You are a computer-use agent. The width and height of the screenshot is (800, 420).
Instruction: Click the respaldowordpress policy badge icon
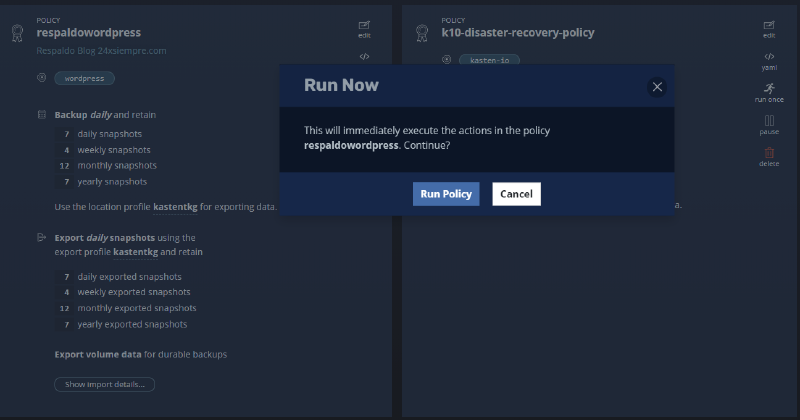click(17, 33)
